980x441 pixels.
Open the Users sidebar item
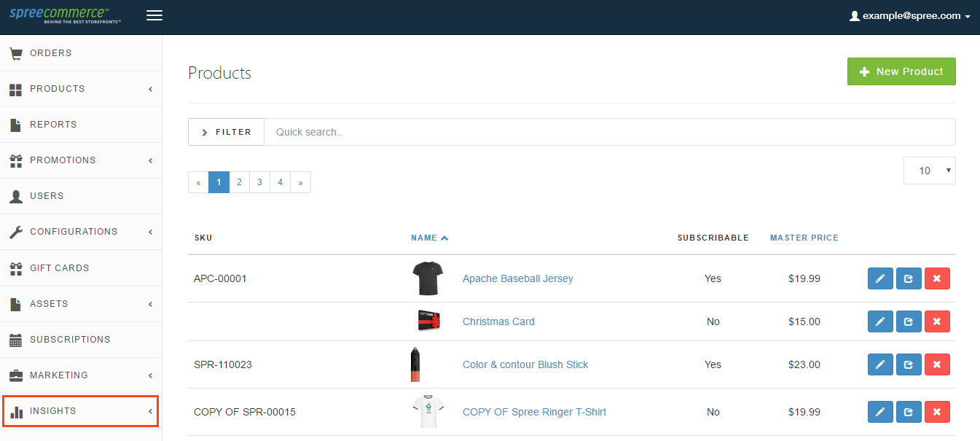[81, 196]
